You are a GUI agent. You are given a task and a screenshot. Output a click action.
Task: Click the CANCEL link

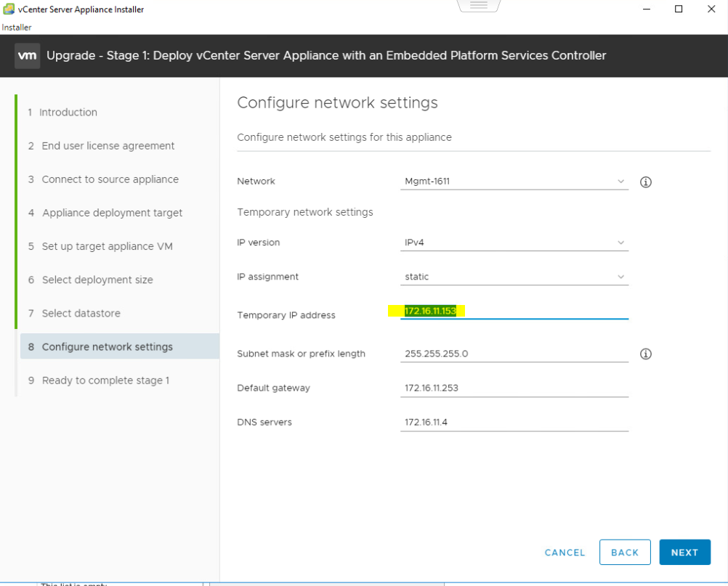coord(565,553)
